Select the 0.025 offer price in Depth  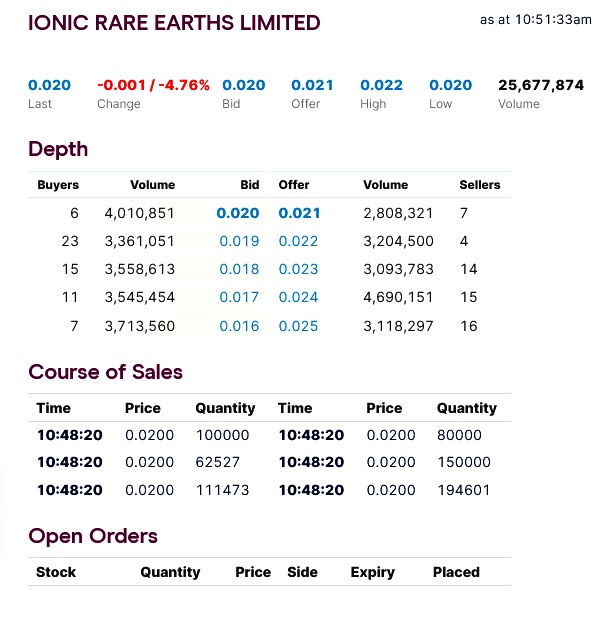[x=298, y=326]
